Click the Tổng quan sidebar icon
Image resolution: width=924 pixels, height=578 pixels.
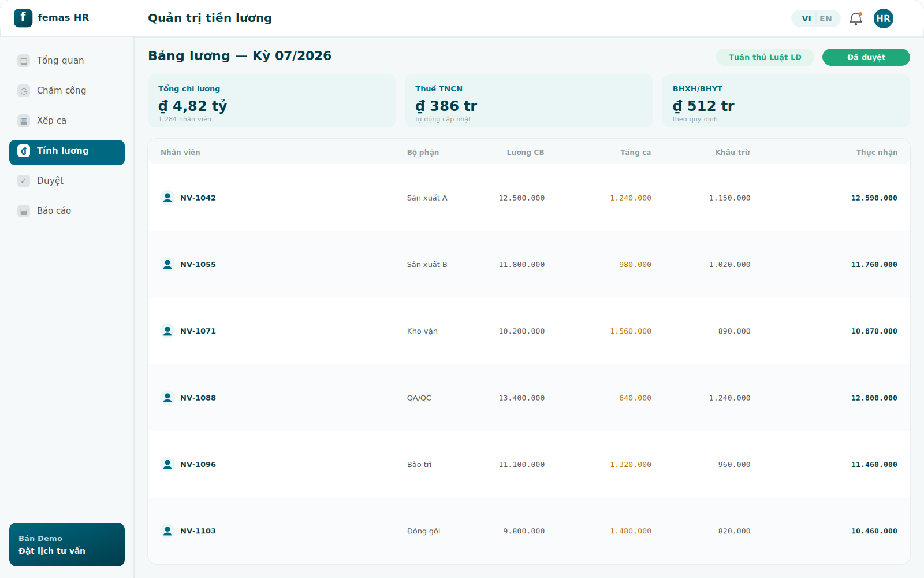(24, 61)
